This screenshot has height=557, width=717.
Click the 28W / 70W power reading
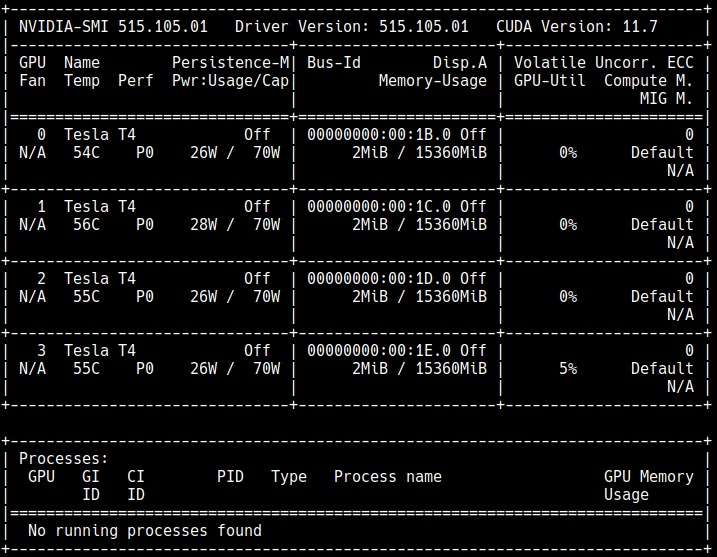pos(234,224)
